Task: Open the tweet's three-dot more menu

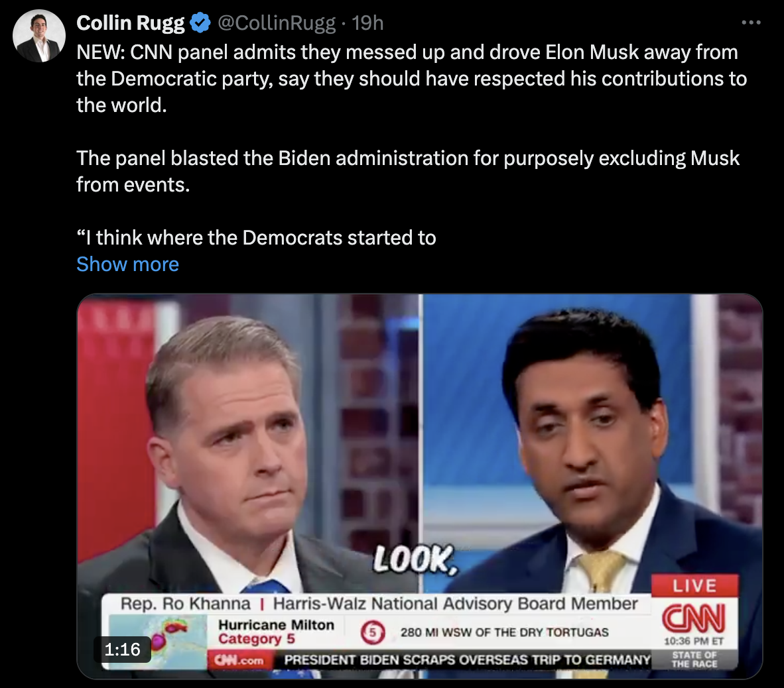Action: (751, 23)
